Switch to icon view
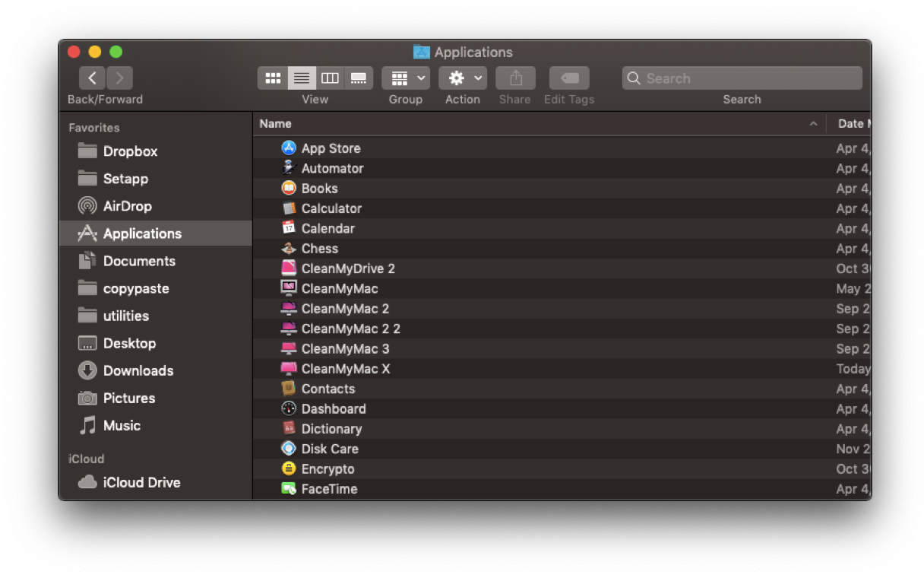 [x=273, y=78]
